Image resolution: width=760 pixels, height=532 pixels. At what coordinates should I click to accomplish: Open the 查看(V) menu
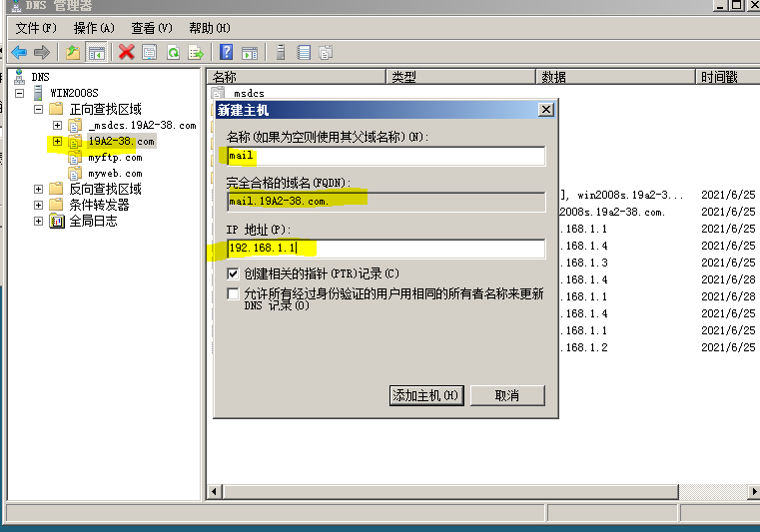point(152,28)
